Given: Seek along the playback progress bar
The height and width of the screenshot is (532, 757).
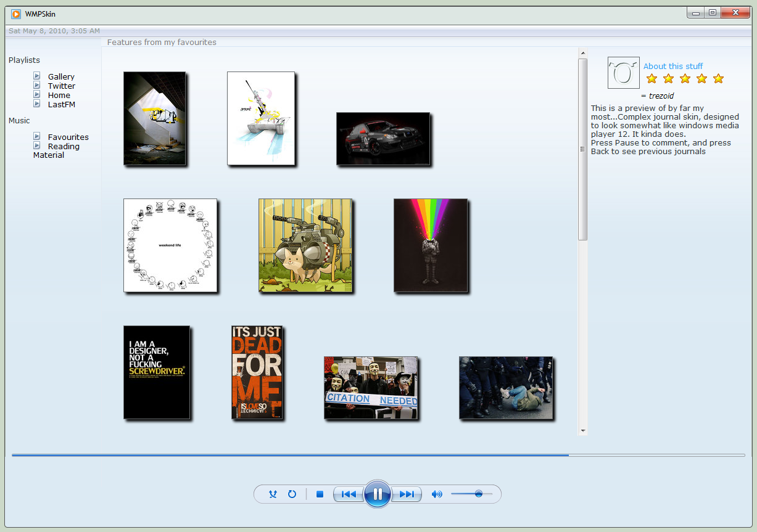Looking at the screenshot, I should (378, 455).
